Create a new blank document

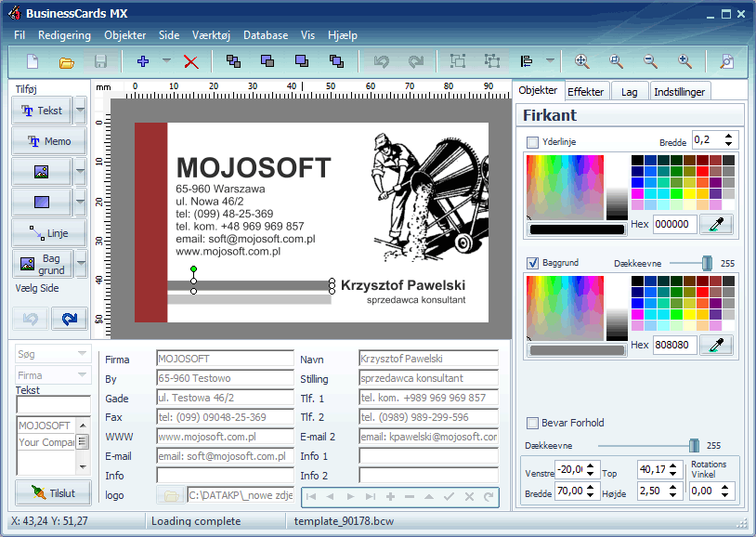click(x=33, y=61)
